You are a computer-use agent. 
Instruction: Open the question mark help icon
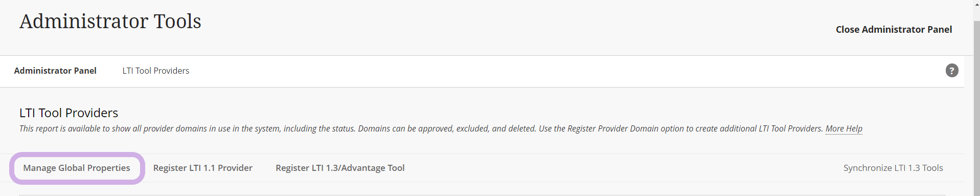tap(951, 71)
